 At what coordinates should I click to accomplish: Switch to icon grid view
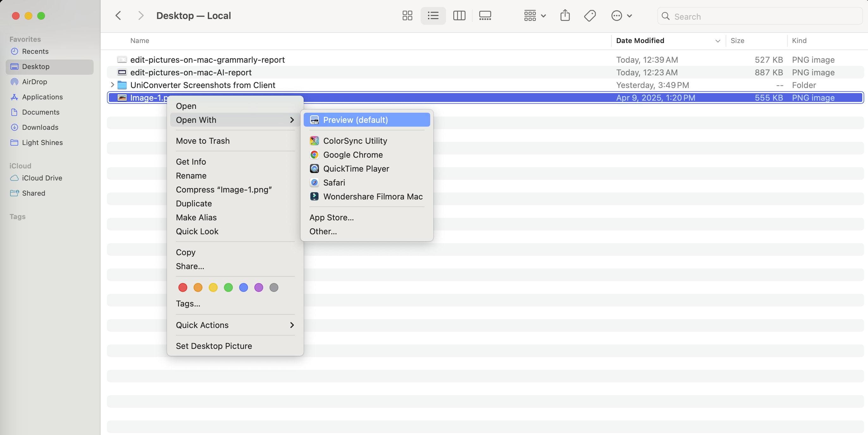[407, 16]
